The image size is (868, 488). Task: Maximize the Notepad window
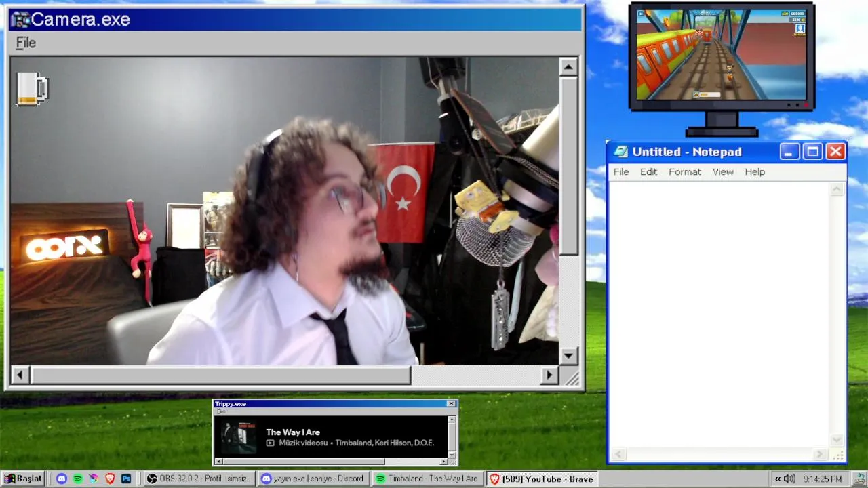[812, 152]
